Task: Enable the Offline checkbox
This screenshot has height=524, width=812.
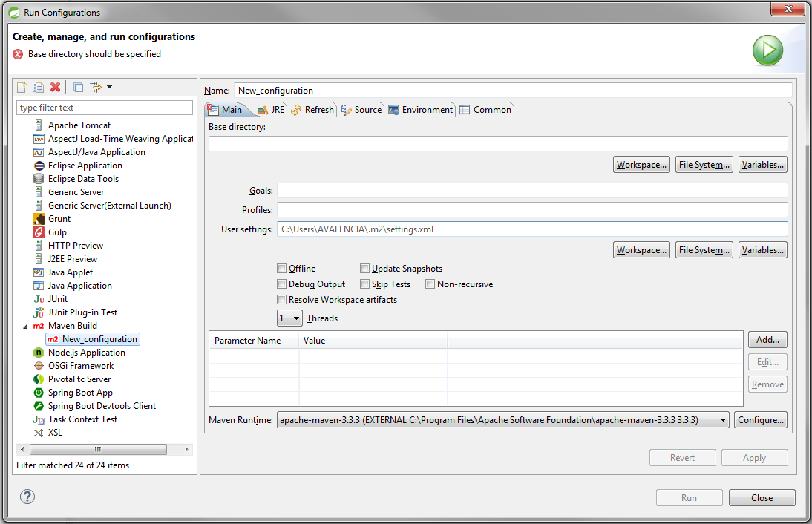Action: (282, 268)
